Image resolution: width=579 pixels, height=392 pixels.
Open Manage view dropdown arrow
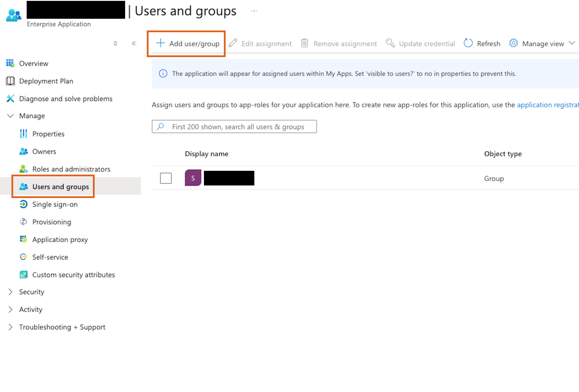pos(572,43)
